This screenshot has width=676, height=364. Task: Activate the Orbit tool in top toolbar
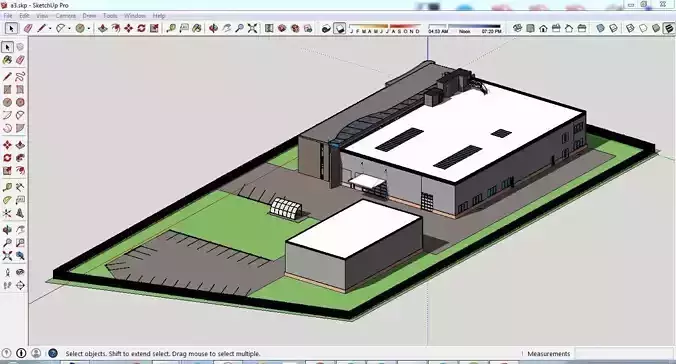tap(213, 28)
